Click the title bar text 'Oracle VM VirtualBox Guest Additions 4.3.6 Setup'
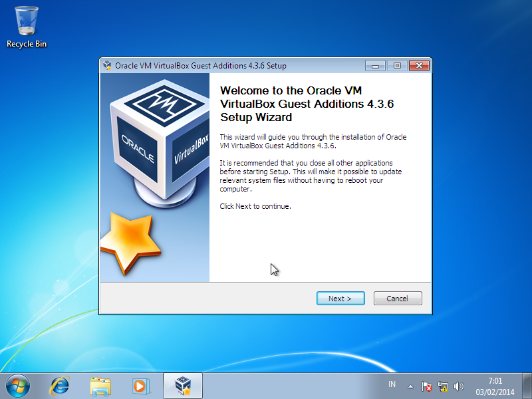The height and width of the screenshot is (399, 532). pyautogui.click(x=201, y=65)
